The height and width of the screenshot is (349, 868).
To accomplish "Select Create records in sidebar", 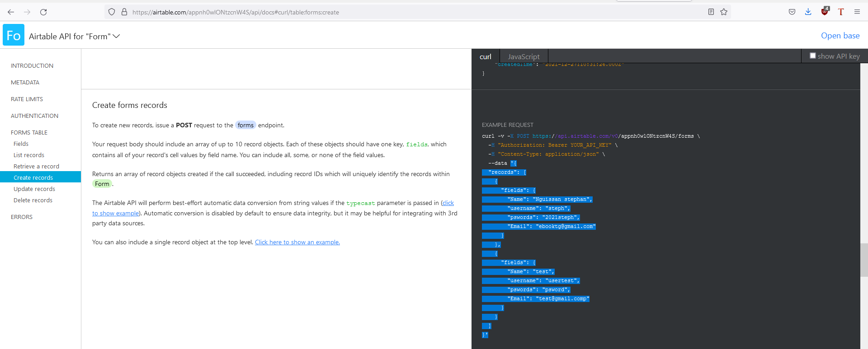I will coord(40,177).
